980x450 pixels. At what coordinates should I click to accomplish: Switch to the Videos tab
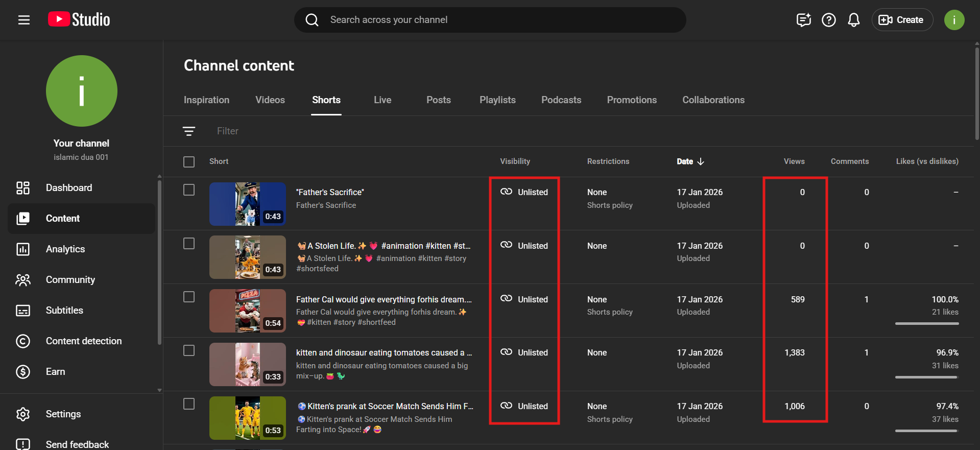270,100
